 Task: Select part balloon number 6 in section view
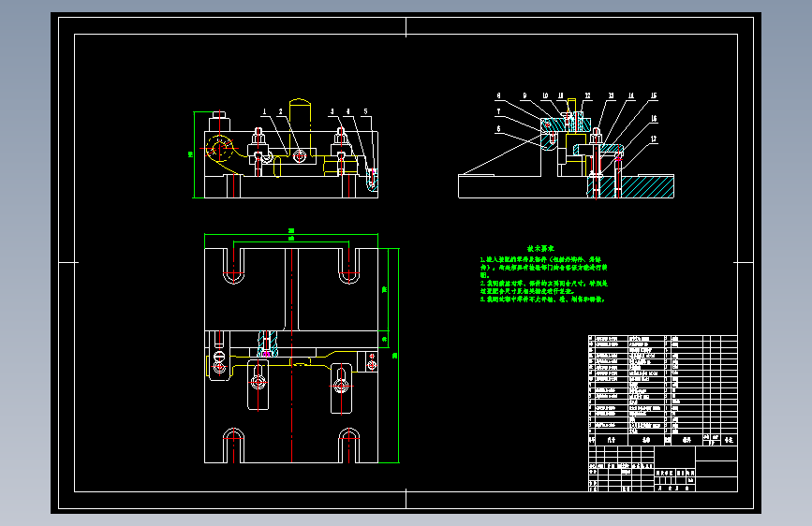498,129
